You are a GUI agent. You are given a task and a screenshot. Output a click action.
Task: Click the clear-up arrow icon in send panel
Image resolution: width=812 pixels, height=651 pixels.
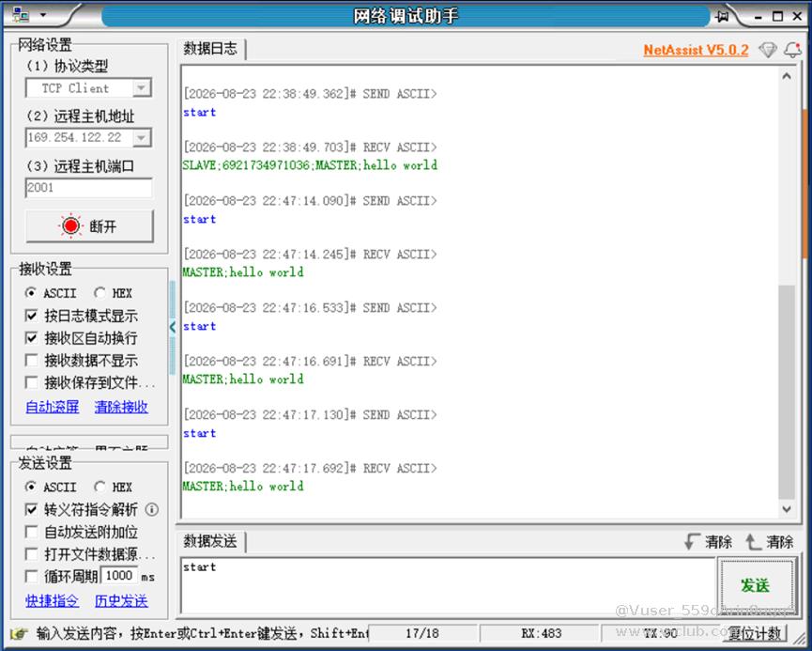click(753, 542)
